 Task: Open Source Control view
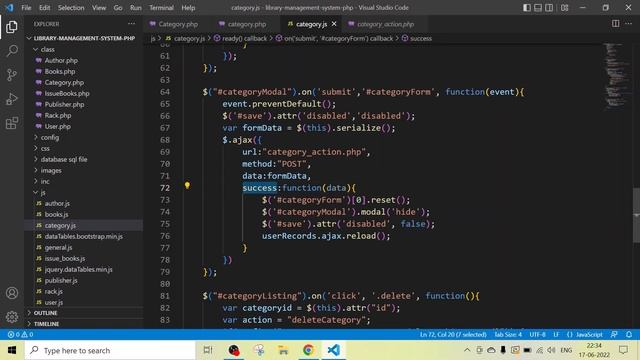tap(12, 75)
